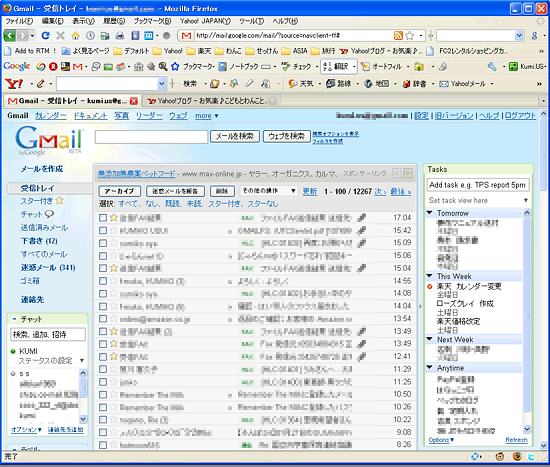Select checkbox for the 11:29 email
The height and width of the screenshot is (467, 550).
coord(103,369)
